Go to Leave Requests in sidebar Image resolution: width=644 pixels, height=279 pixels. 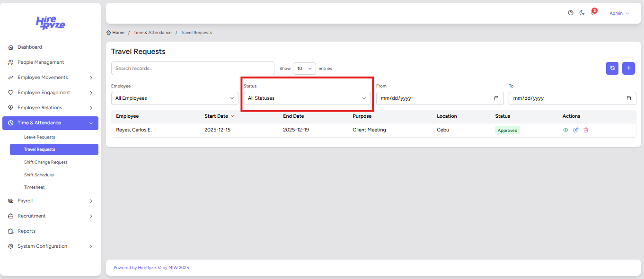pos(40,137)
